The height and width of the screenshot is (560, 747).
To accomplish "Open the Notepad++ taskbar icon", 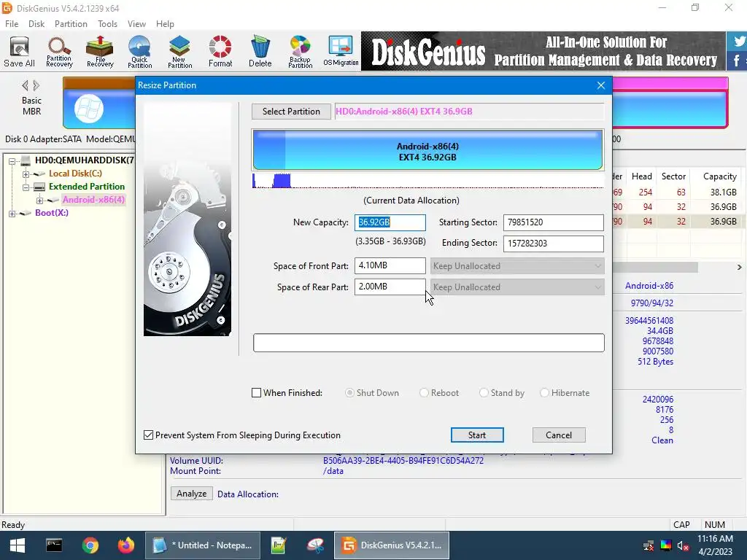I will click(278, 545).
